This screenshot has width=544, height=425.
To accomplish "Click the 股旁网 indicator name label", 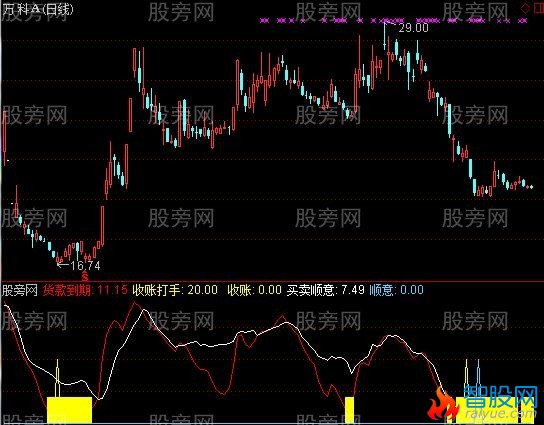I will (x=20, y=290).
